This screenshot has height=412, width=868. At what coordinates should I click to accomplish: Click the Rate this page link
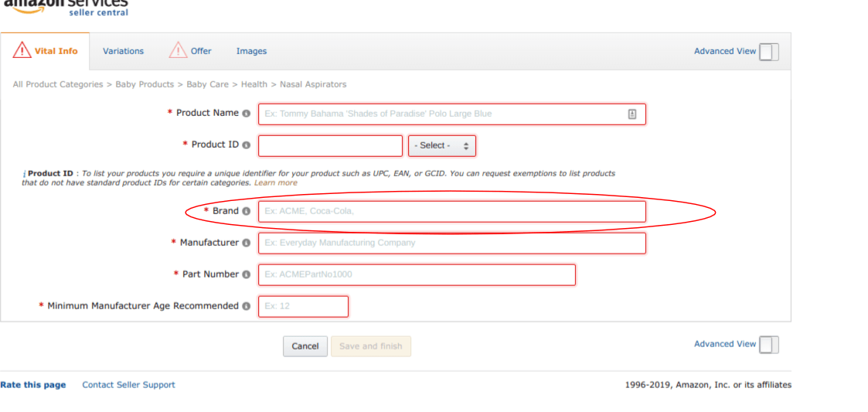click(x=33, y=385)
